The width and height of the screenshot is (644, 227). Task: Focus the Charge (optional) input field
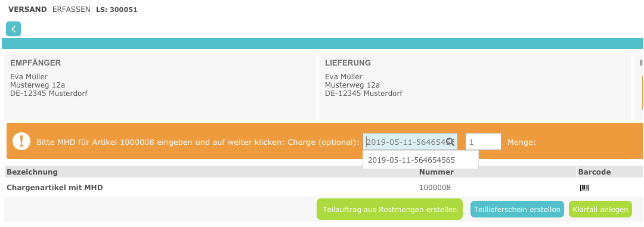click(x=410, y=142)
